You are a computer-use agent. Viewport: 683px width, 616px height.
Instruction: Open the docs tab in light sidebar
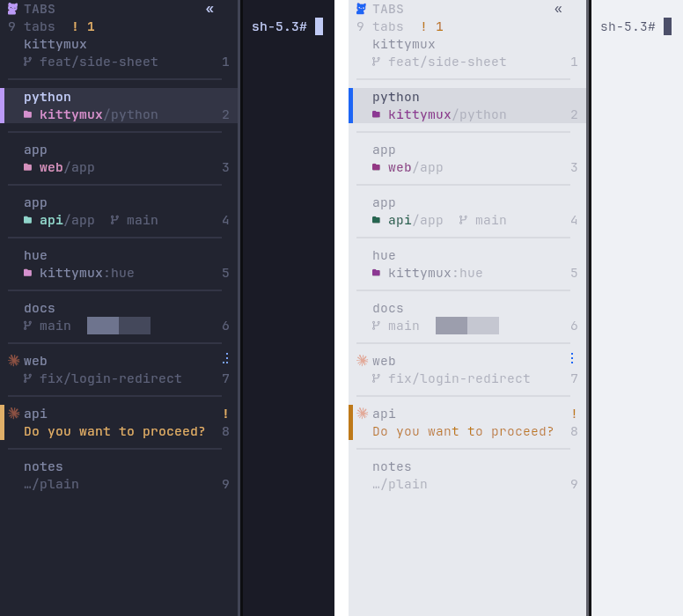point(467,317)
